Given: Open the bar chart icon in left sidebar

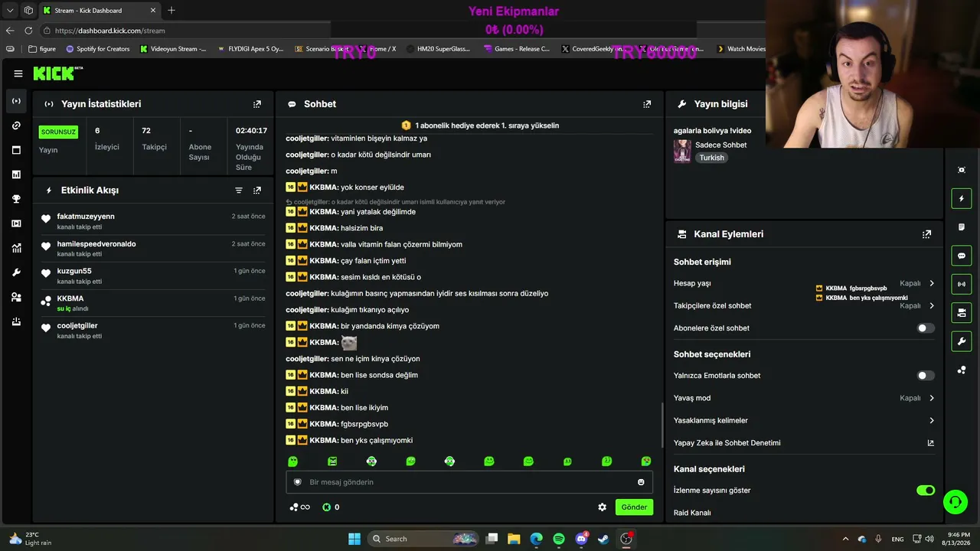Looking at the screenshot, I should [x=17, y=174].
